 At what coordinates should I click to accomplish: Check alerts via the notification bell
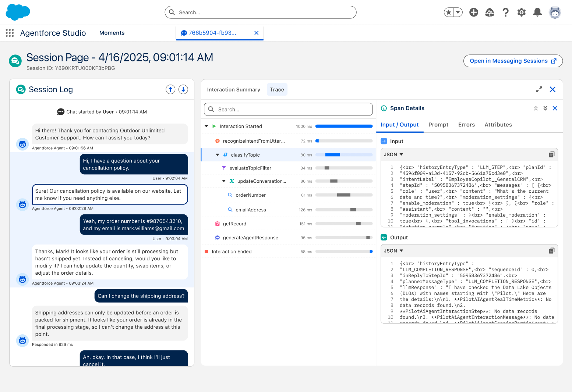click(537, 12)
